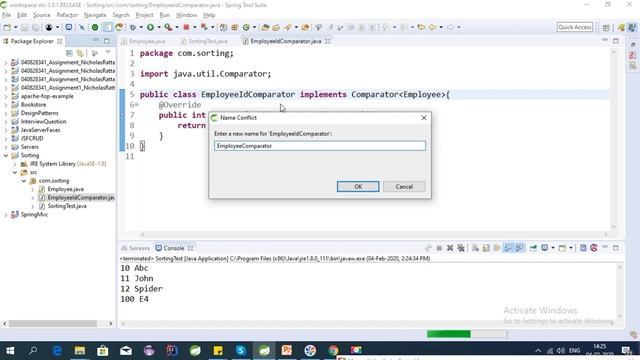This screenshot has height=360, width=640.
Task: Open the Open Console dropdown arrow
Action: coord(571,248)
